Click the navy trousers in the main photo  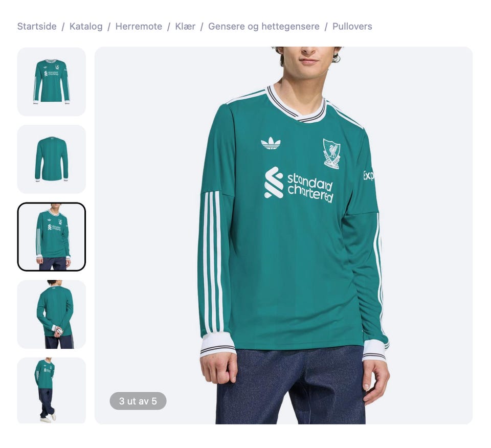pyautogui.click(x=291, y=386)
